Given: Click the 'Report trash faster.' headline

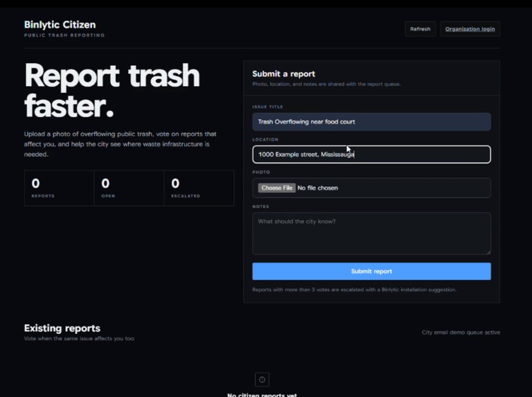Looking at the screenshot, I should (x=112, y=91).
